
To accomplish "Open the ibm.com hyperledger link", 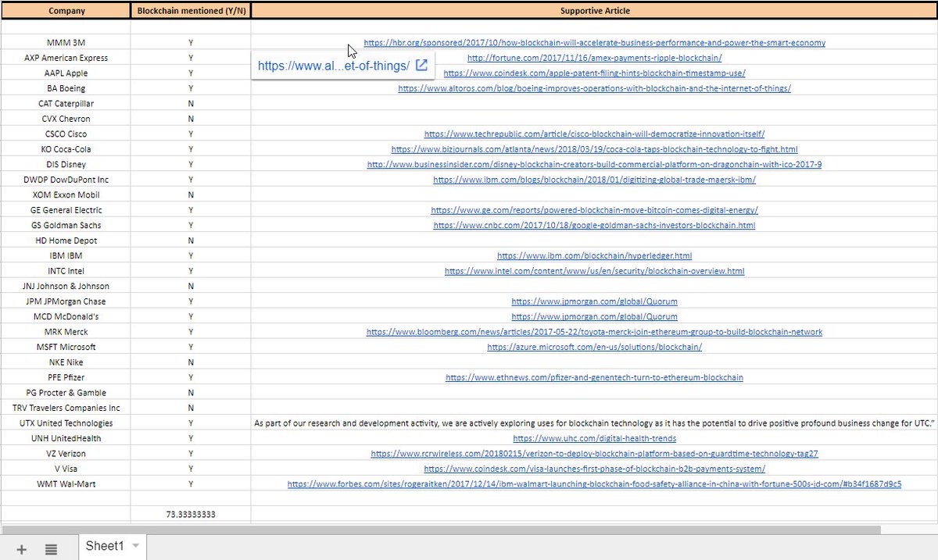I will coord(594,256).
